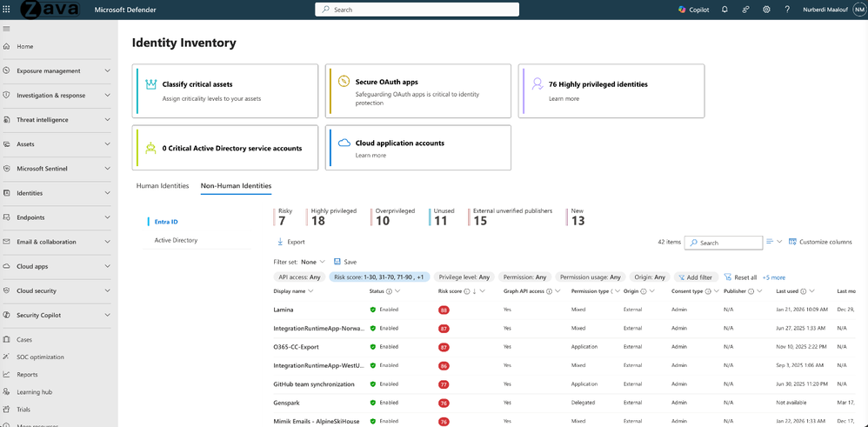Click the Security Copilot sidebar icon
This screenshot has height=427, width=868.
(7, 315)
